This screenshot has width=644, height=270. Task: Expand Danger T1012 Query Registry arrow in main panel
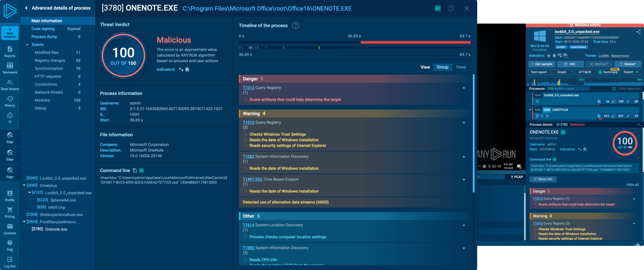pos(464,88)
